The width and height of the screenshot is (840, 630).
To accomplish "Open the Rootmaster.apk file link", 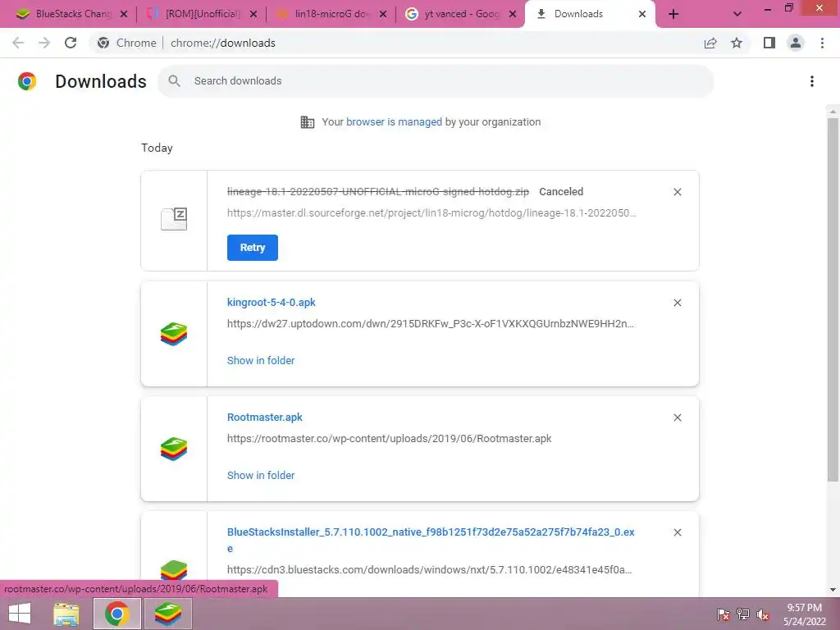I will 265,418.
